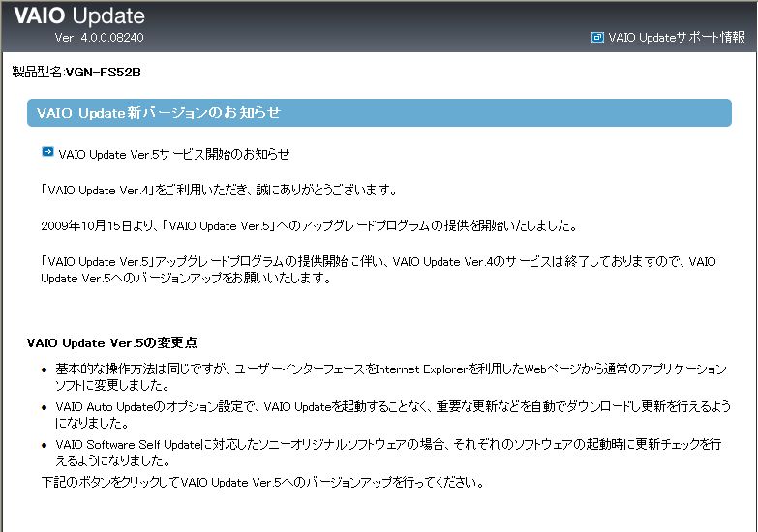
Task: Click the VAIO Update logo title
Action: point(79,16)
